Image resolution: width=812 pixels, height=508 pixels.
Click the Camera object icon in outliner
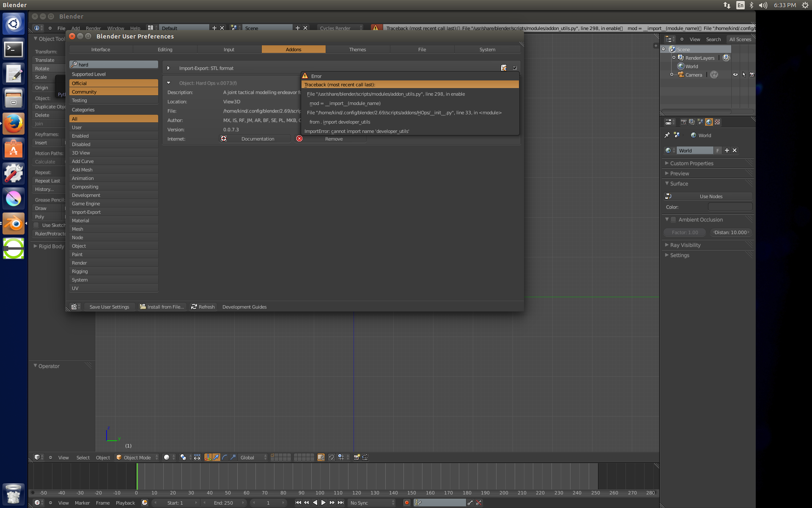pyautogui.click(x=681, y=75)
